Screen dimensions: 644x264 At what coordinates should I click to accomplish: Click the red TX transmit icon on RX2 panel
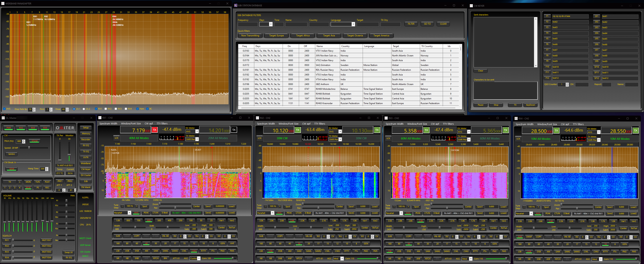coord(298,130)
